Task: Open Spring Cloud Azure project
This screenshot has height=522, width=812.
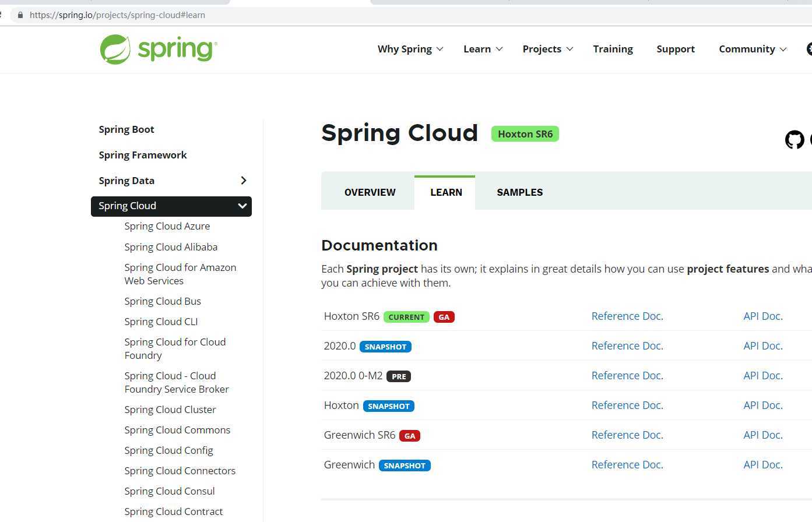Action: pos(167,226)
